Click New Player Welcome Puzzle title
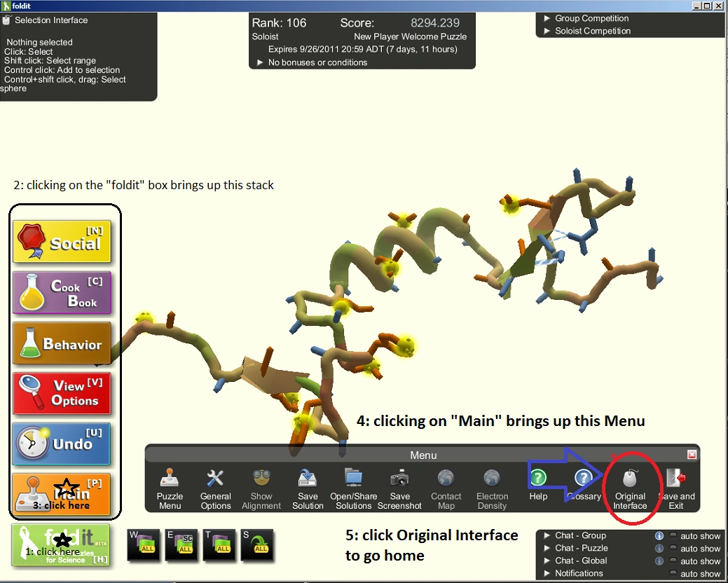 (411, 36)
